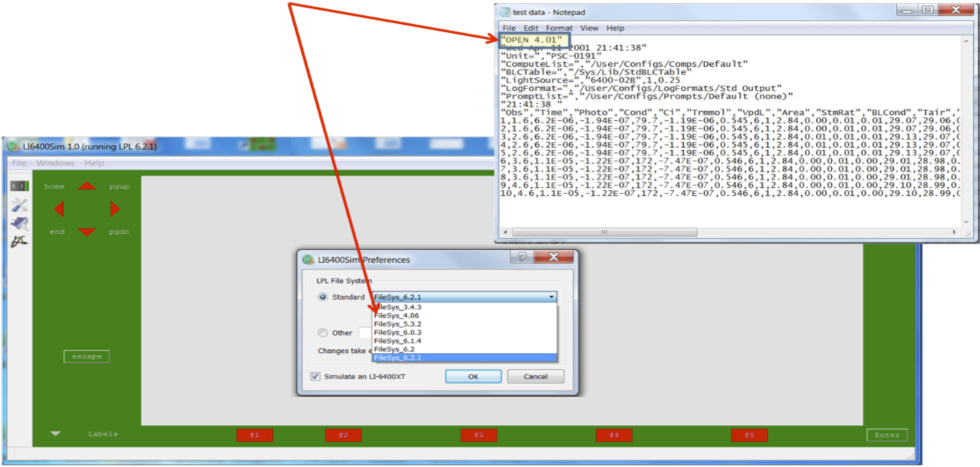
Task: Open Notepad View menu
Action: pos(589,28)
